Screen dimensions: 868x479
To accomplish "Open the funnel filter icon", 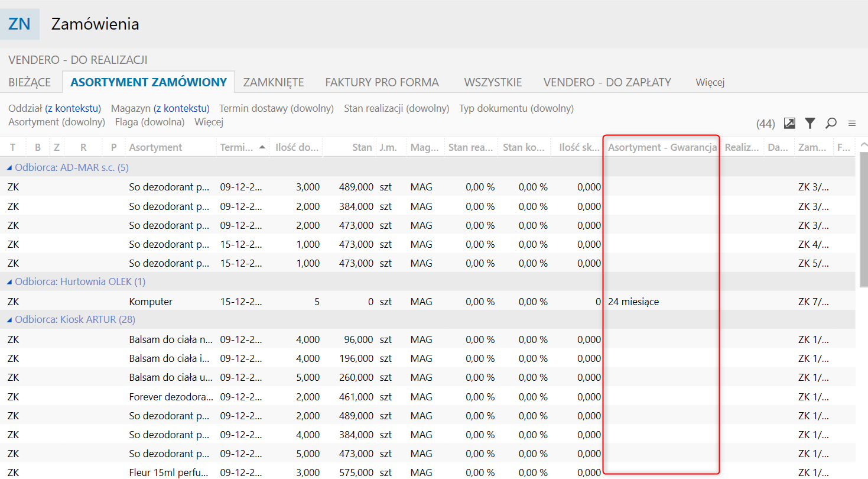I will 810,123.
